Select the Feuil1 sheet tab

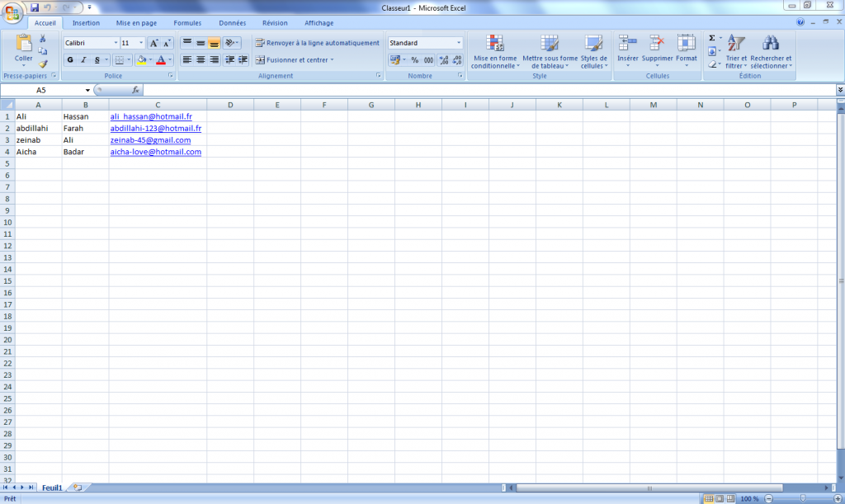(52, 488)
